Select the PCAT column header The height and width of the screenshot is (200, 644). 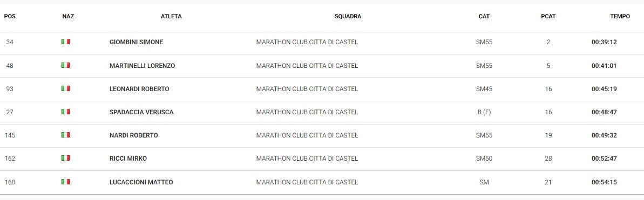[548, 16]
